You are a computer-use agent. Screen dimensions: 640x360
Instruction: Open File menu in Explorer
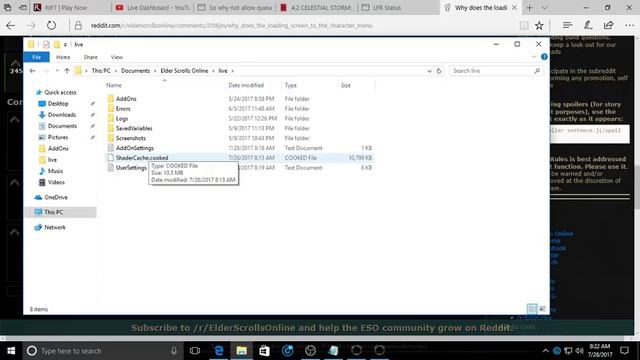pyautogui.click(x=36, y=57)
